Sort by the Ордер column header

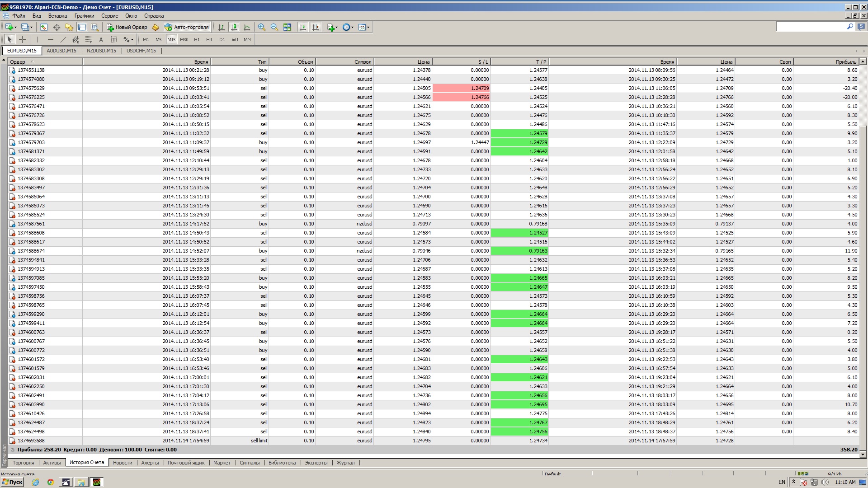tap(45, 62)
